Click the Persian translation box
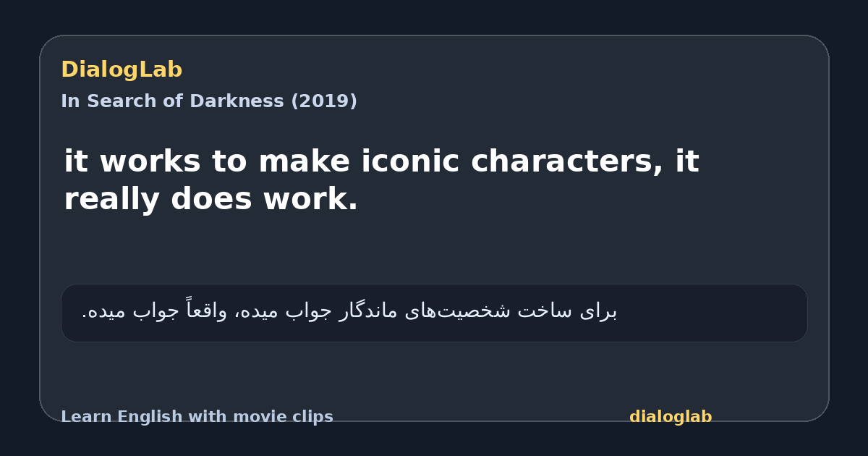The width and height of the screenshot is (868, 456). click(x=434, y=313)
